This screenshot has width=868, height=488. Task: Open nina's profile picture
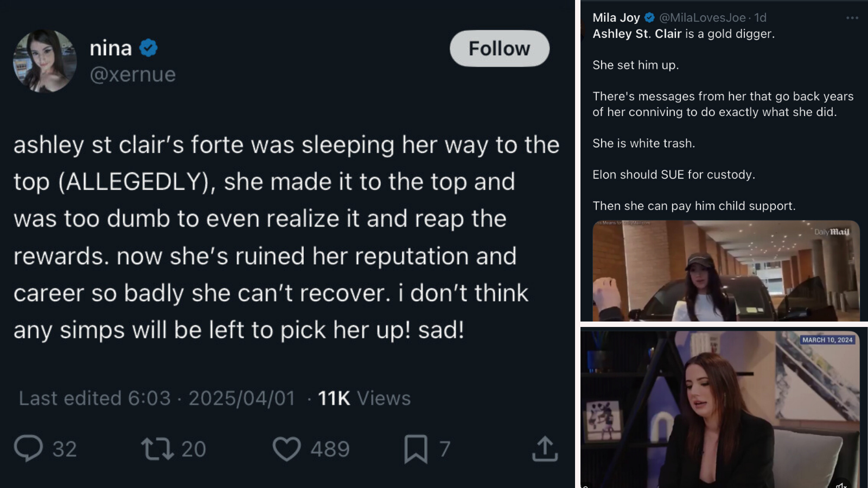pos(44,61)
